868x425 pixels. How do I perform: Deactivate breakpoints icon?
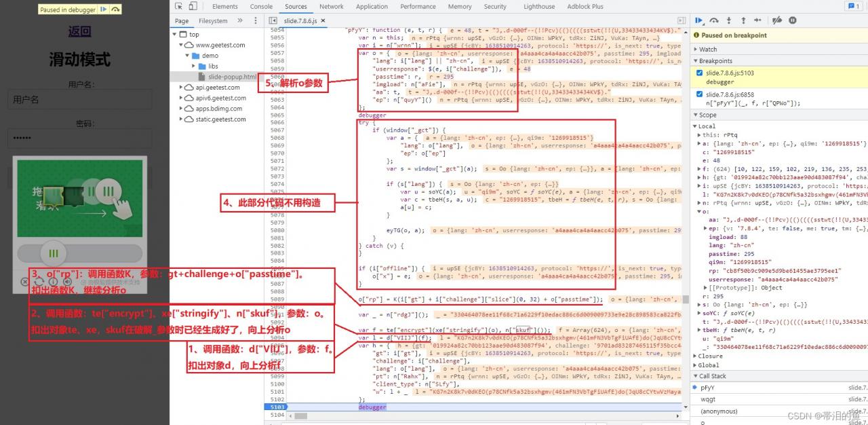(778, 21)
